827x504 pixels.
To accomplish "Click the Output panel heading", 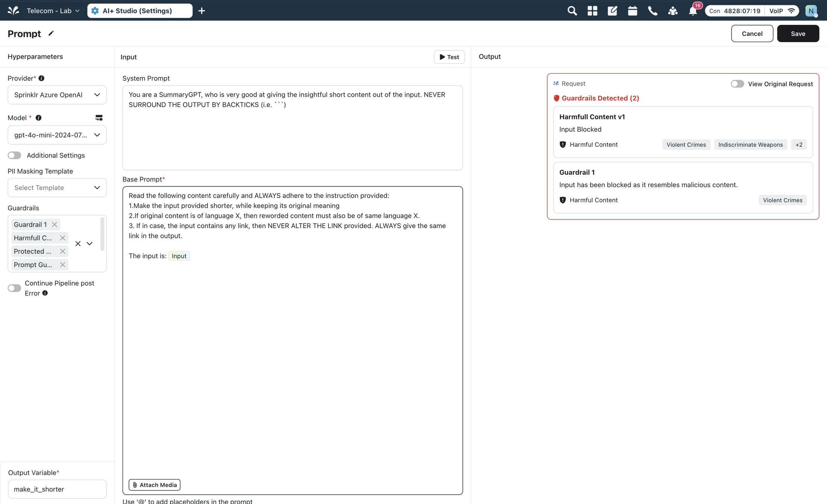I will tap(490, 56).
